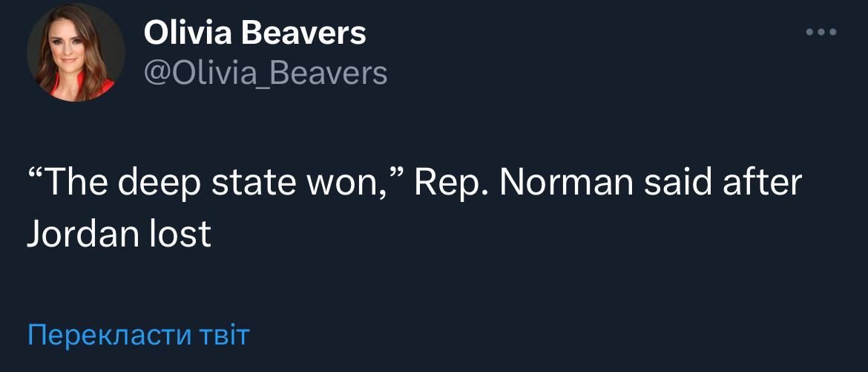The height and width of the screenshot is (372, 868).
Task: Open the Olivia Beavers display name link
Action: [x=254, y=33]
